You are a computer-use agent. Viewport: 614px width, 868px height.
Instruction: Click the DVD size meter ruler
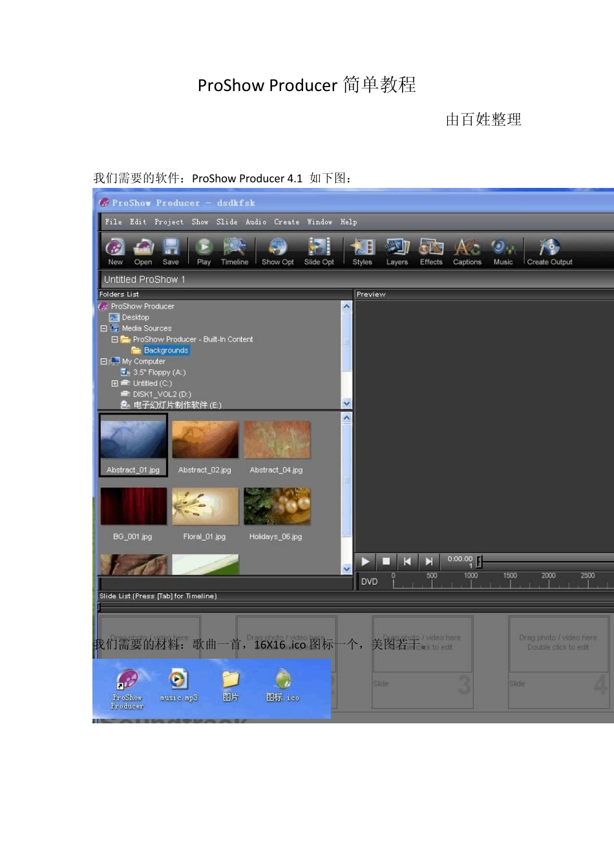pyautogui.click(x=503, y=581)
